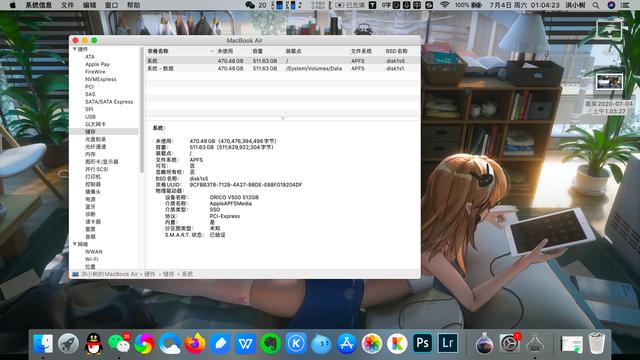Select NVMExpress in the hardware sidebar

pyautogui.click(x=100, y=79)
